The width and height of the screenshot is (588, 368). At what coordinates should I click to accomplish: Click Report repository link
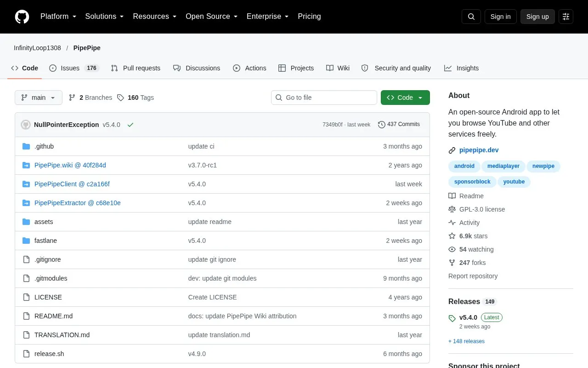point(473,276)
